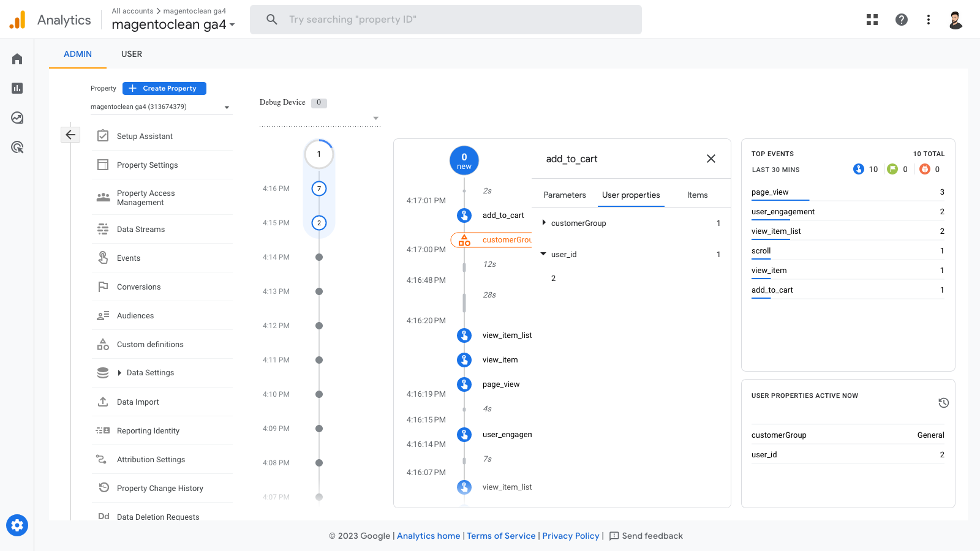This screenshot has width=980, height=551.
Task: Collapse the user_id user property
Action: [x=543, y=254]
